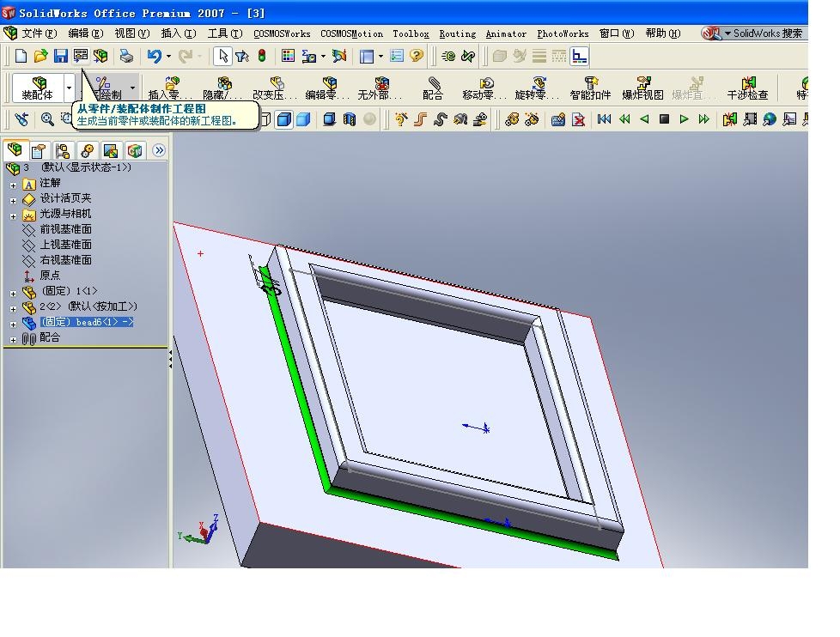Viewport: 840px width, 637px height.
Task: Click the 旋转零 Rotate Component tool
Action: pyautogui.click(x=538, y=88)
